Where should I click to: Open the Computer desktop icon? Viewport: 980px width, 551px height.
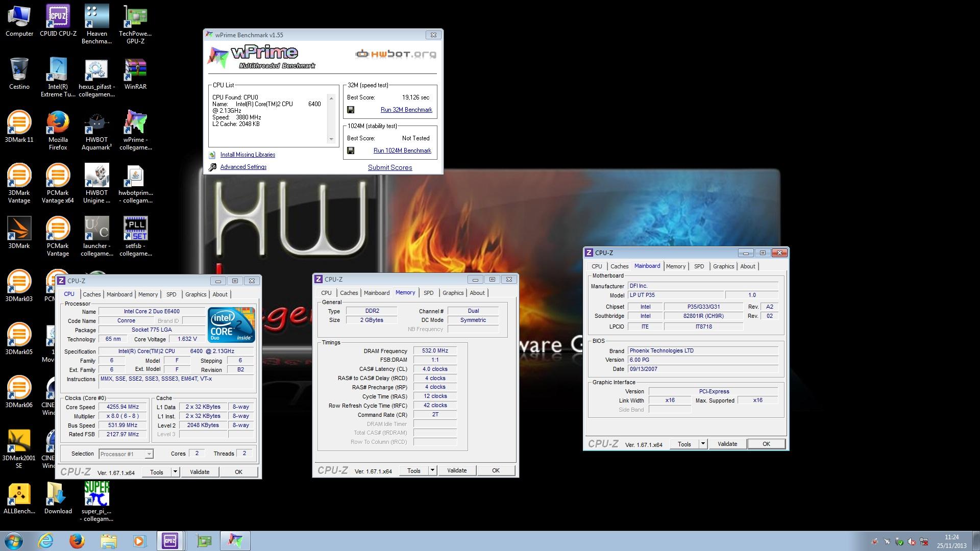pyautogui.click(x=19, y=20)
